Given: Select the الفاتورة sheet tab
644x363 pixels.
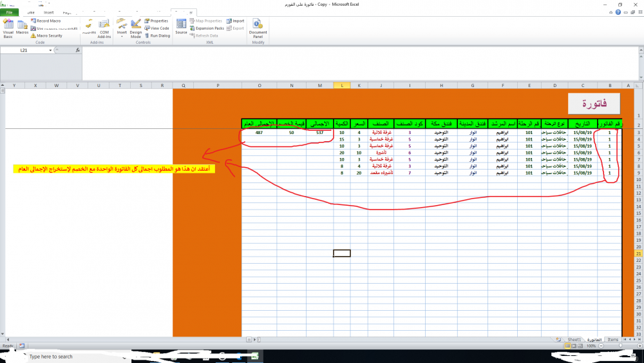Looking at the screenshot, I should [594, 340].
